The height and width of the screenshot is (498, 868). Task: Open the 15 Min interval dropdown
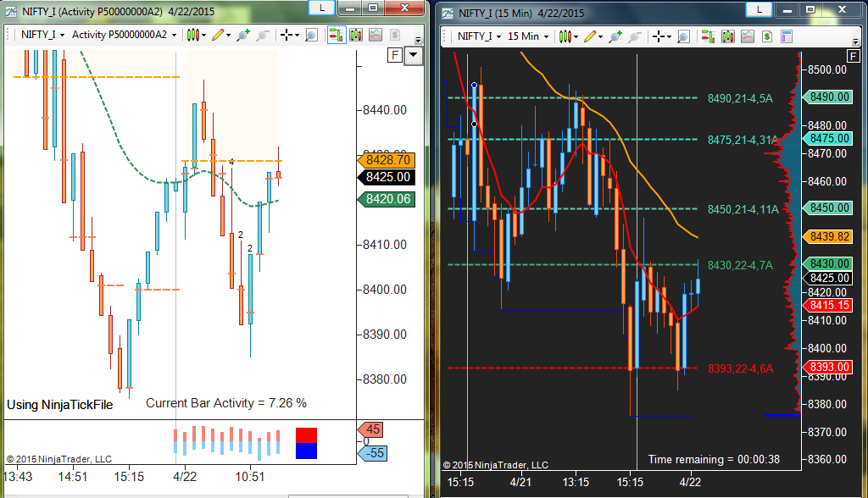[528, 36]
